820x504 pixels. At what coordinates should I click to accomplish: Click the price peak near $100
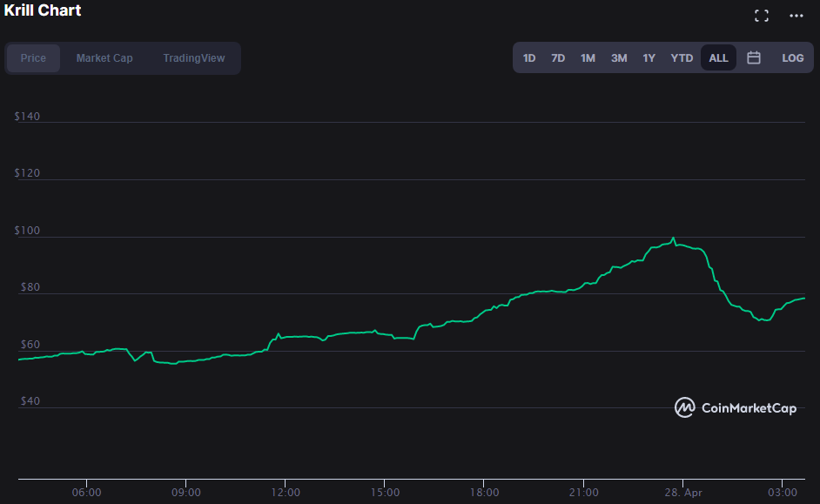click(x=674, y=239)
